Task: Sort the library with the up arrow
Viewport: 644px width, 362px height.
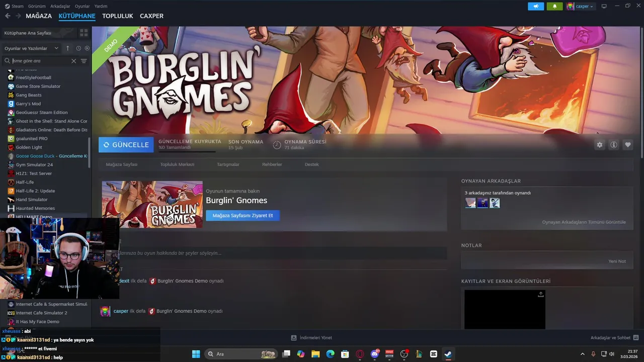Action: [68, 48]
